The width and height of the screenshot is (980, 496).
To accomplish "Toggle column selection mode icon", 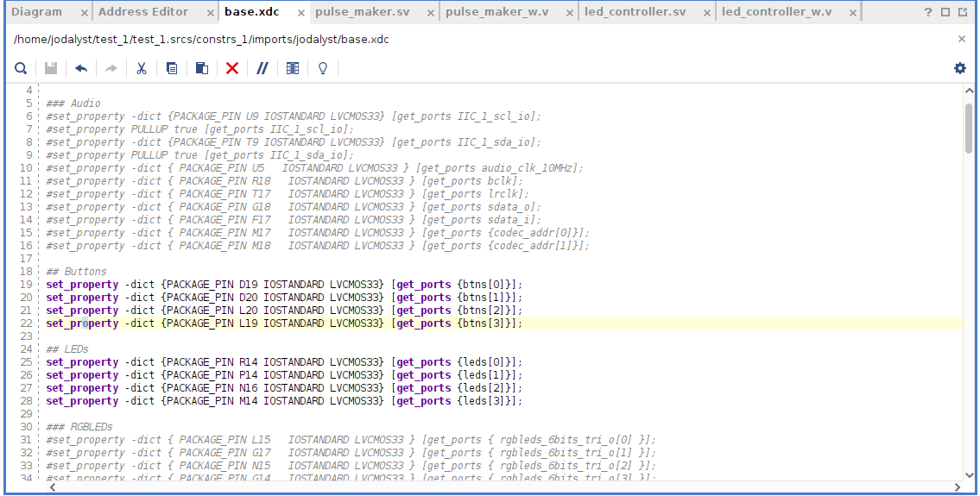I will click(x=293, y=68).
